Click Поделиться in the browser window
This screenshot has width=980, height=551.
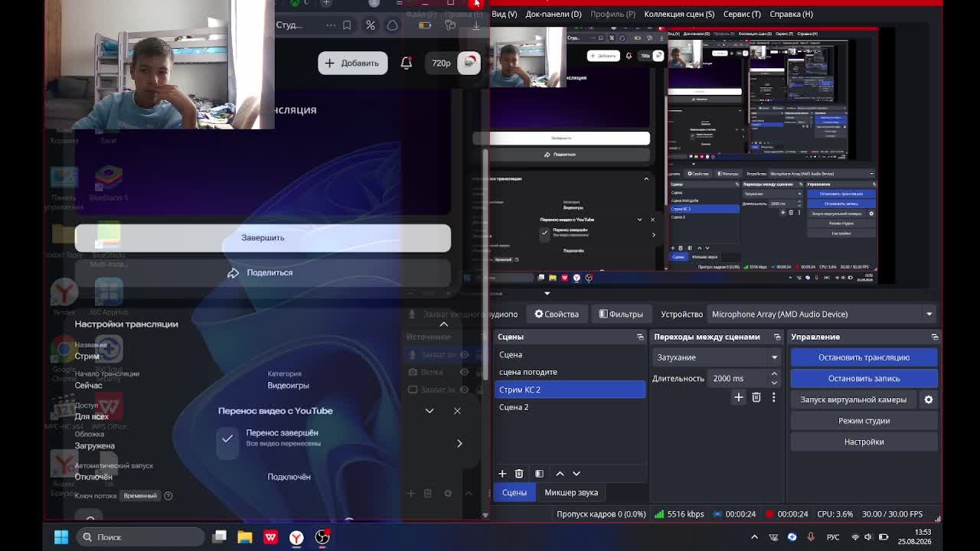263,273
